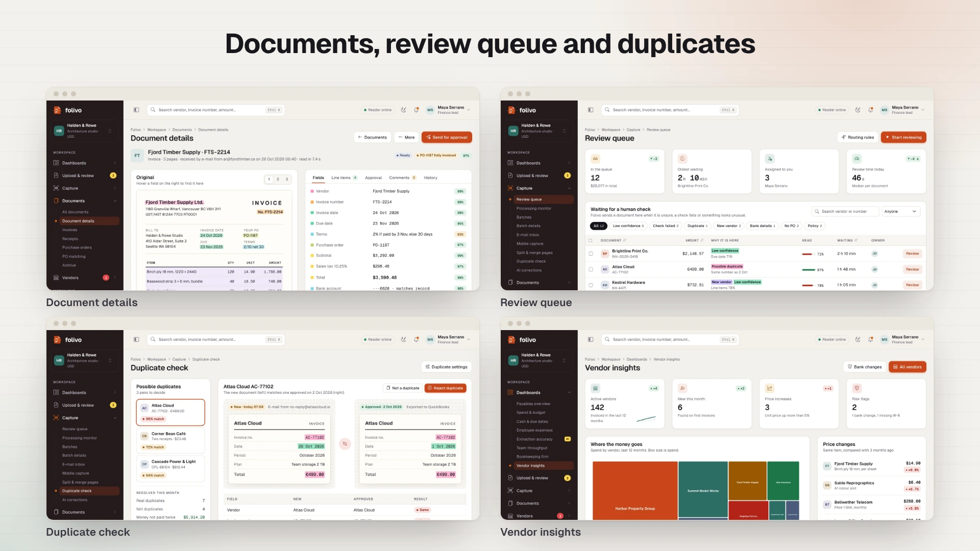This screenshot has width=980, height=551.
Task: Click Oldest waiting clock icon in Review queue
Action: click(x=682, y=159)
